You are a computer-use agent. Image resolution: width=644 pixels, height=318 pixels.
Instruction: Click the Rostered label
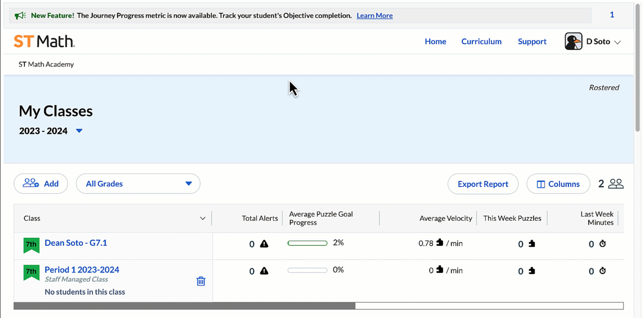pos(604,88)
